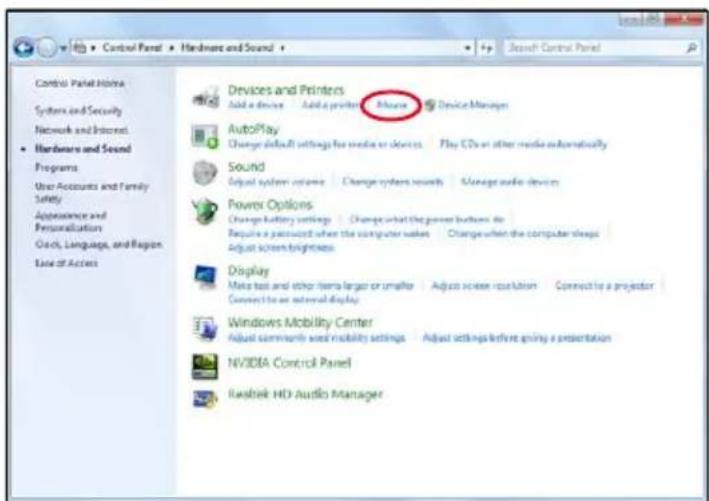Viewport: 709px width, 501px height.
Task: Expand the arrow after Hardware and Sound breadcrumb
Action: 283,48
